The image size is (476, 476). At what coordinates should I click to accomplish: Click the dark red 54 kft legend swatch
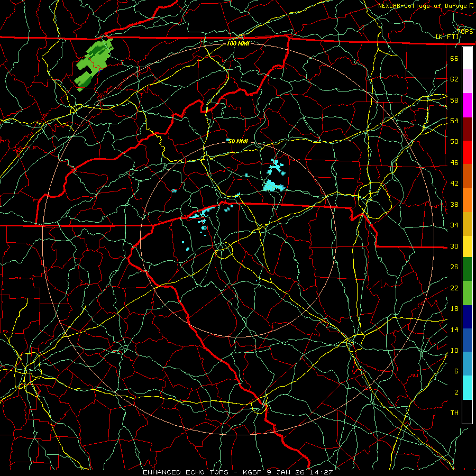467,129
